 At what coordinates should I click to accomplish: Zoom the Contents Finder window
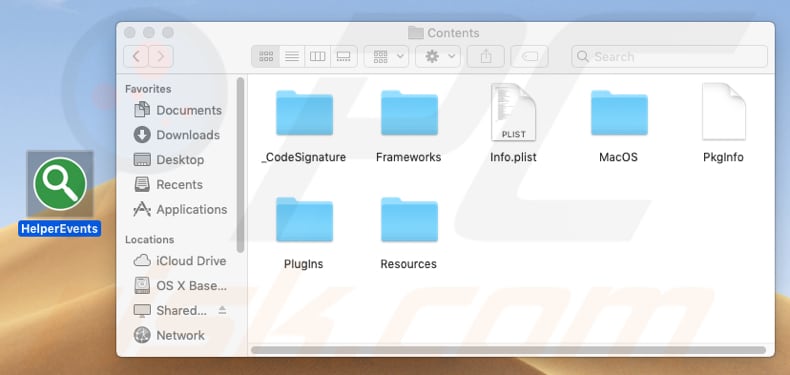[168, 33]
